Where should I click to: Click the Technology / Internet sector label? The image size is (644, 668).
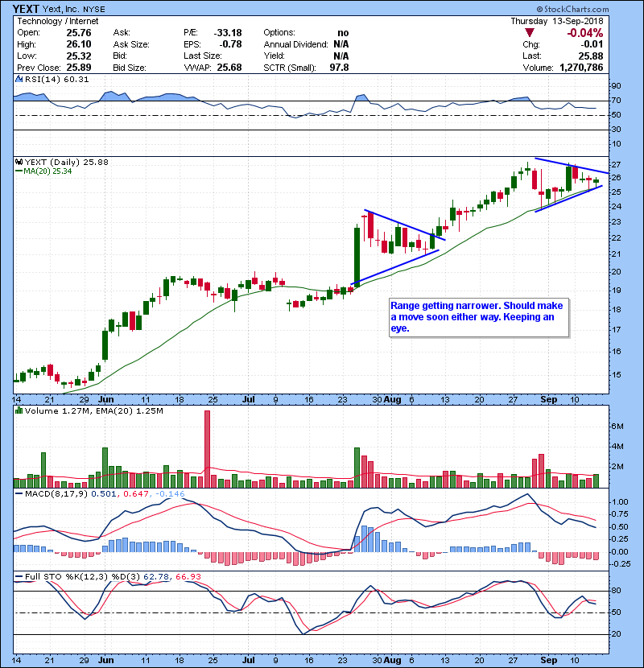(x=57, y=21)
